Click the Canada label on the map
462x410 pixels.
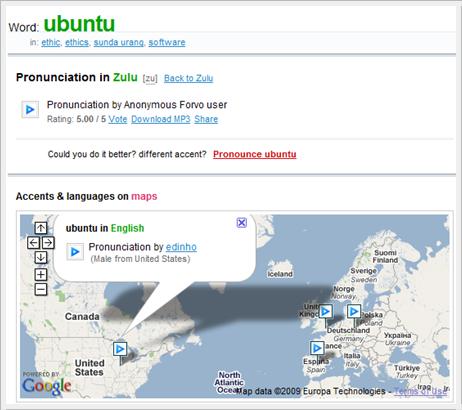pos(82,316)
